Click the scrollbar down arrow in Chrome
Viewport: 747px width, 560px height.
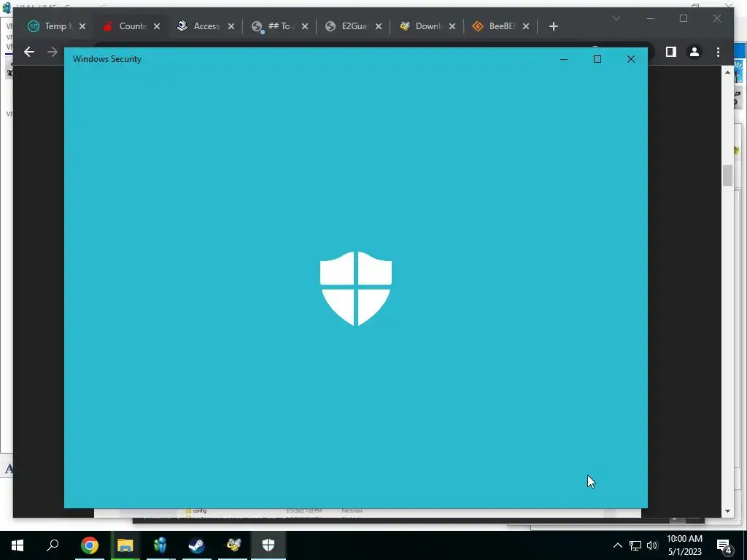[727, 511]
